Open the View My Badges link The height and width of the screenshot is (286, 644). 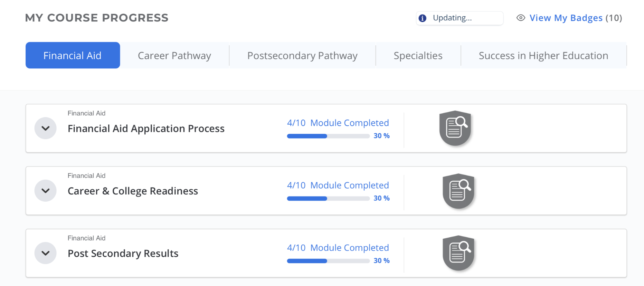[x=566, y=18]
